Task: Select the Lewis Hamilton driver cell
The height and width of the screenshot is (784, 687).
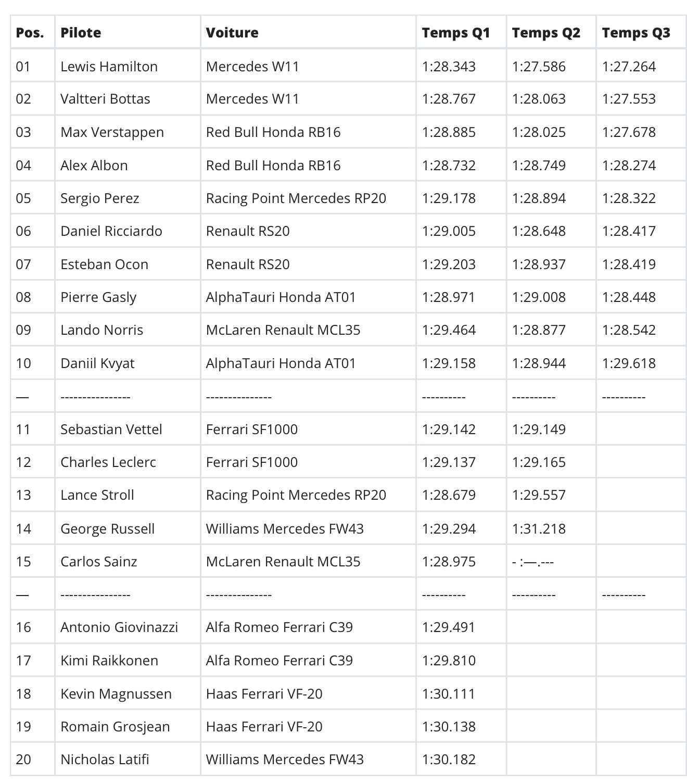Action: click(x=109, y=67)
